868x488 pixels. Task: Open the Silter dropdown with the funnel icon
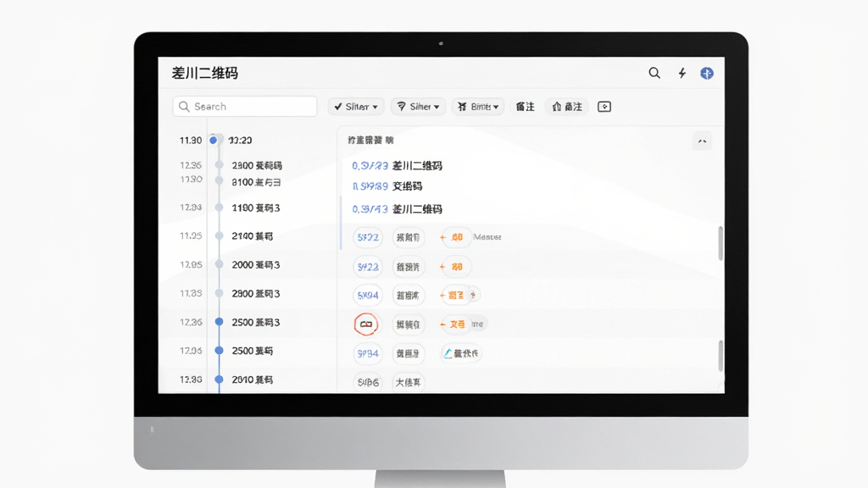[x=419, y=106]
